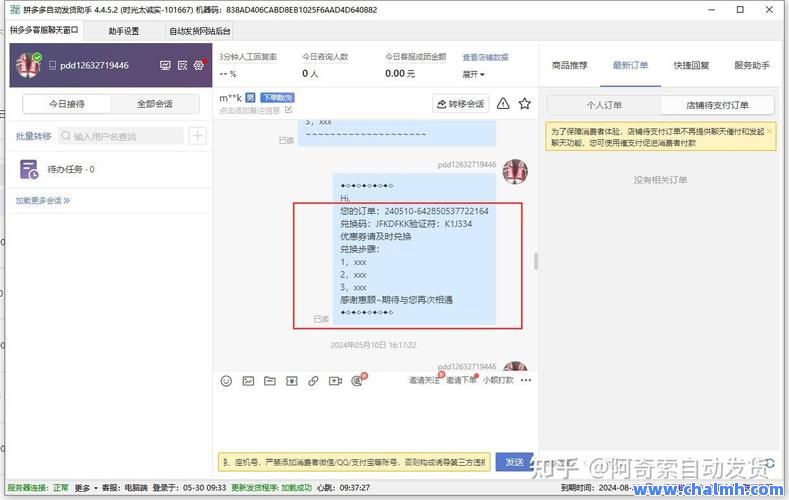Switch to 今日接待 conversation list
This screenshot has width=789, height=500.
tap(67, 104)
